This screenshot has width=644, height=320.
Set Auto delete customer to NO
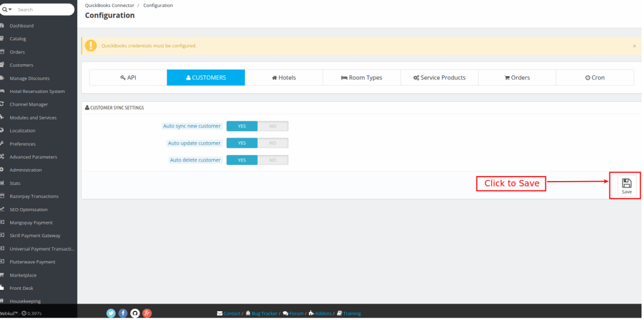(273, 160)
